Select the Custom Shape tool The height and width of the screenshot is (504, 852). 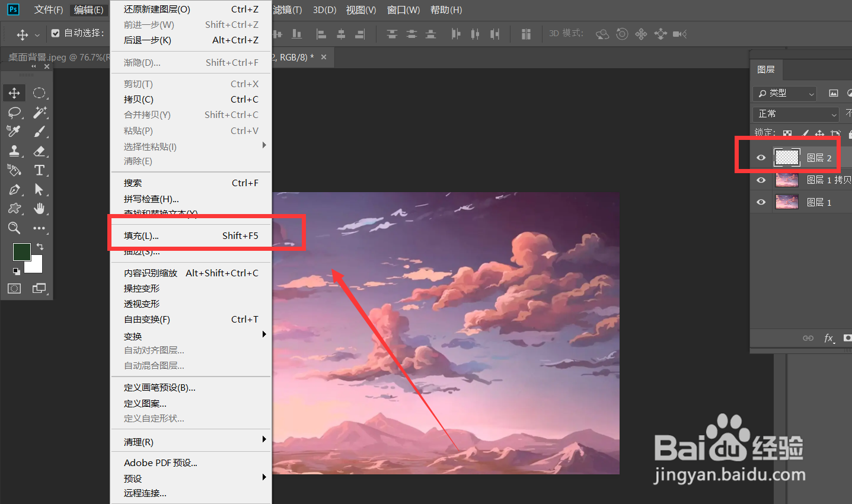click(14, 209)
